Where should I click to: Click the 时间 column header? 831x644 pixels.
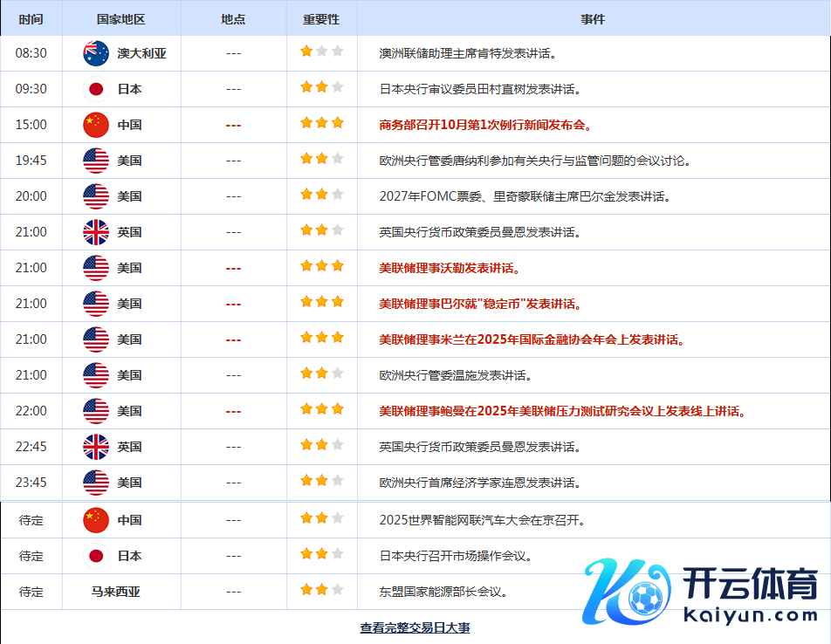[31, 18]
